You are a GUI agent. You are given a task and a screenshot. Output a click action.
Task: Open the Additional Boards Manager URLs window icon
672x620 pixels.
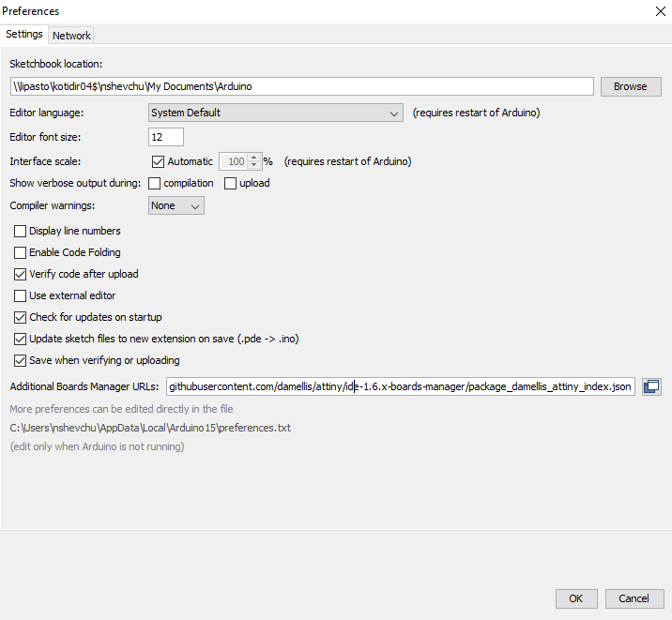pyautogui.click(x=651, y=386)
